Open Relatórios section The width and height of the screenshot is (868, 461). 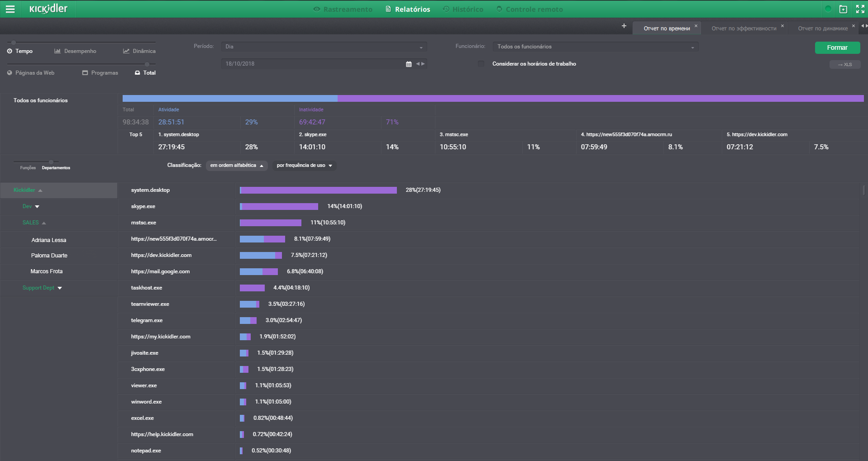(408, 9)
